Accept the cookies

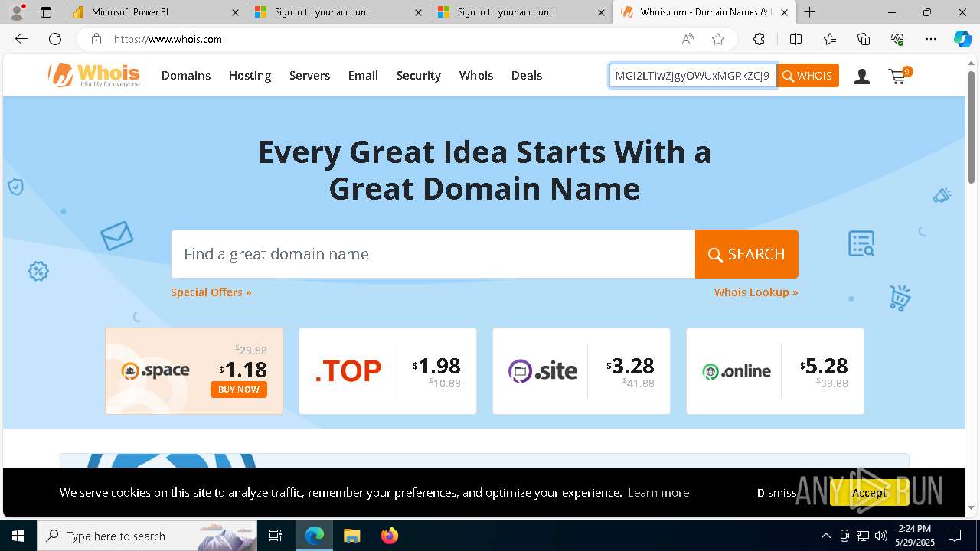pos(869,492)
